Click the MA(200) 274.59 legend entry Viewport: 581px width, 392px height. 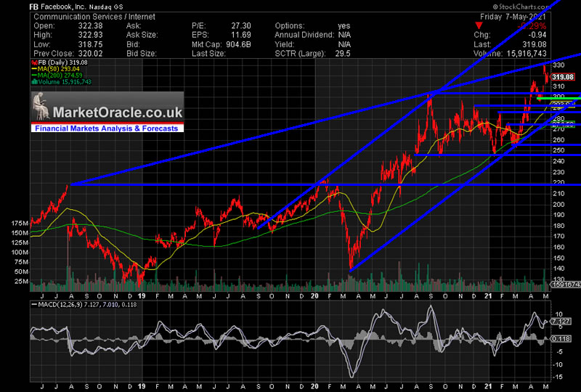pyautogui.click(x=57, y=75)
